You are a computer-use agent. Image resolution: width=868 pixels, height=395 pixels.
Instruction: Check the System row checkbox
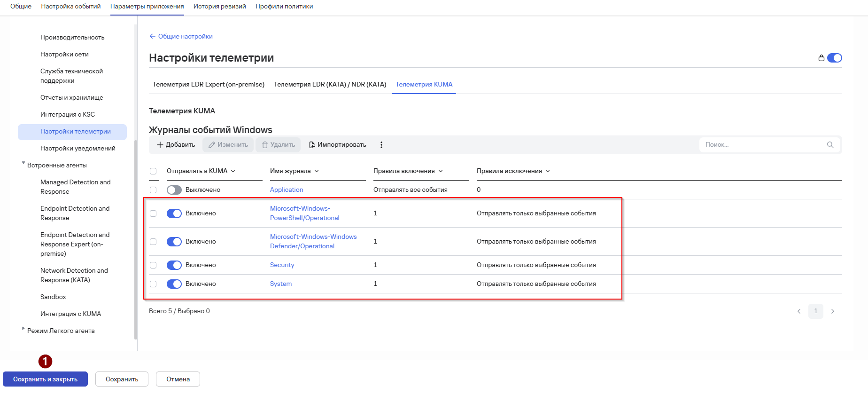(x=153, y=284)
